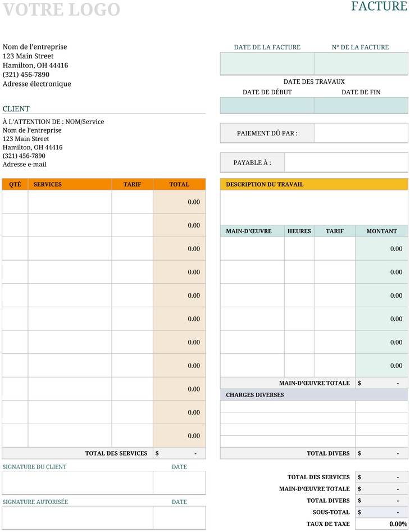410x532 pixels.
Task: Click TOTAL DIVERS amount in summary section
Action: pos(381,501)
